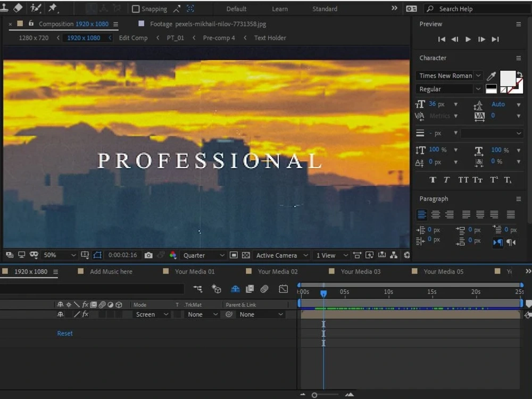Toggle mask and shape path visibility

[97, 255]
